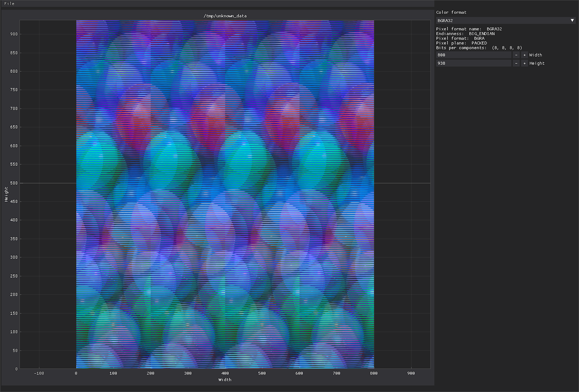
Task: Decrease Width with the minus button
Action: coord(516,55)
